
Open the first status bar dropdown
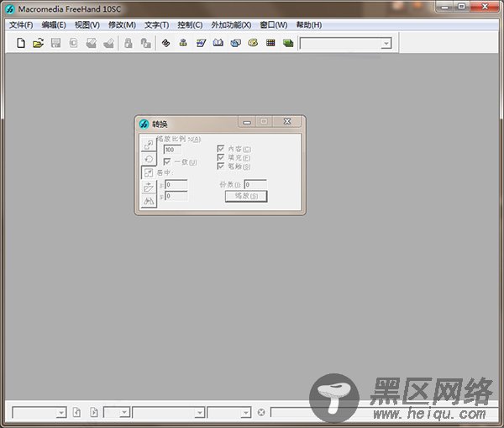point(61,413)
